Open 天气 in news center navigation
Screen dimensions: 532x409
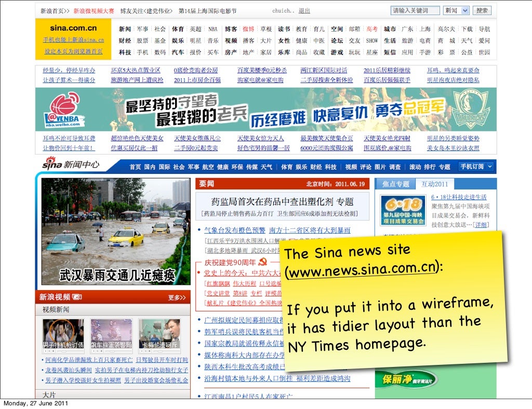pos(267,167)
